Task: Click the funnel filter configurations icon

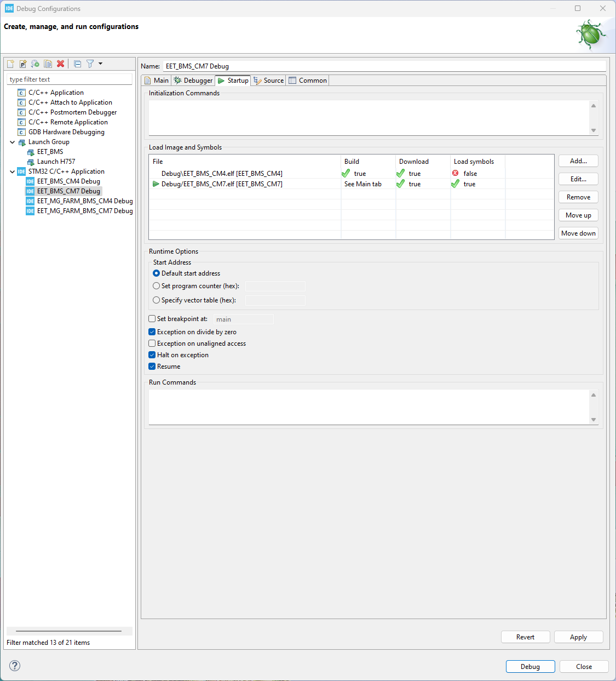Action: tap(90, 64)
